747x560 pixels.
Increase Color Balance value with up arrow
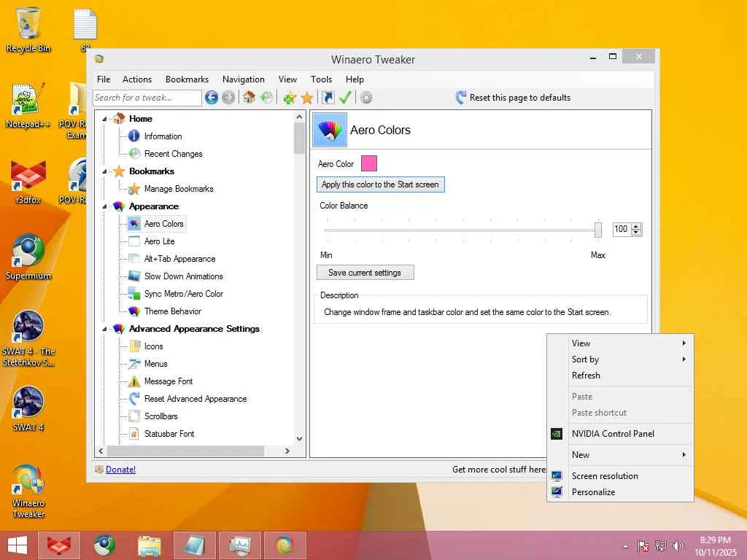tap(636, 226)
